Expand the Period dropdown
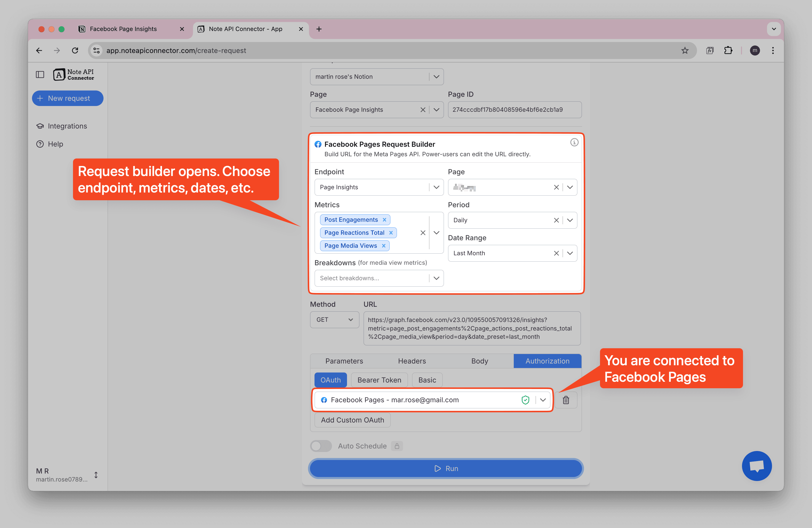Screen dimensions: 812x528 570,220
